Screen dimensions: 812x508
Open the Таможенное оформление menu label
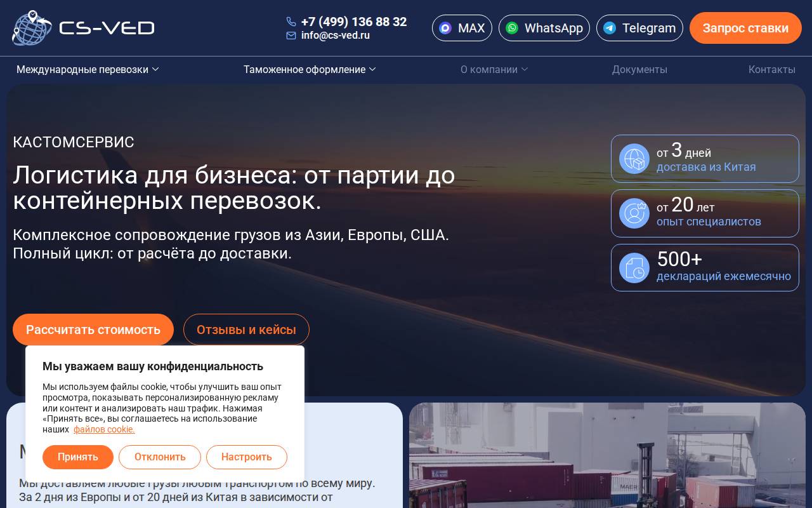[x=304, y=69]
